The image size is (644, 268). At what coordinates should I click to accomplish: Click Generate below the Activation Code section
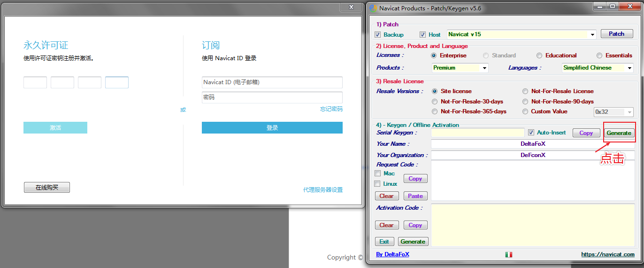(413, 242)
